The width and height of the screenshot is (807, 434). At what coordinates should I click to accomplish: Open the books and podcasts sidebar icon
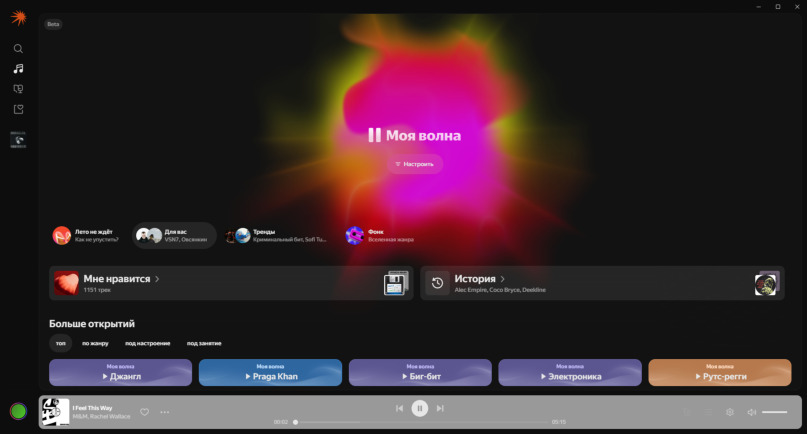[18, 89]
